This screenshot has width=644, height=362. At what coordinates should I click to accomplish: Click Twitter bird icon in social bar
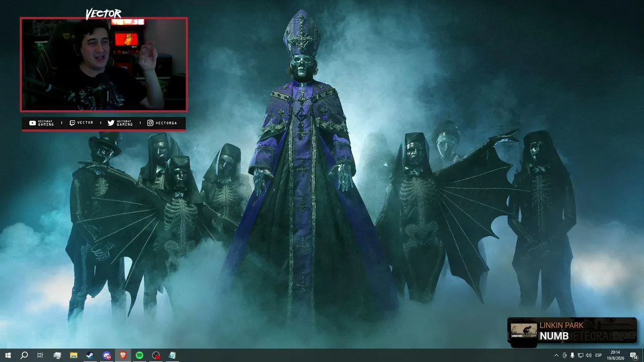pos(111,123)
